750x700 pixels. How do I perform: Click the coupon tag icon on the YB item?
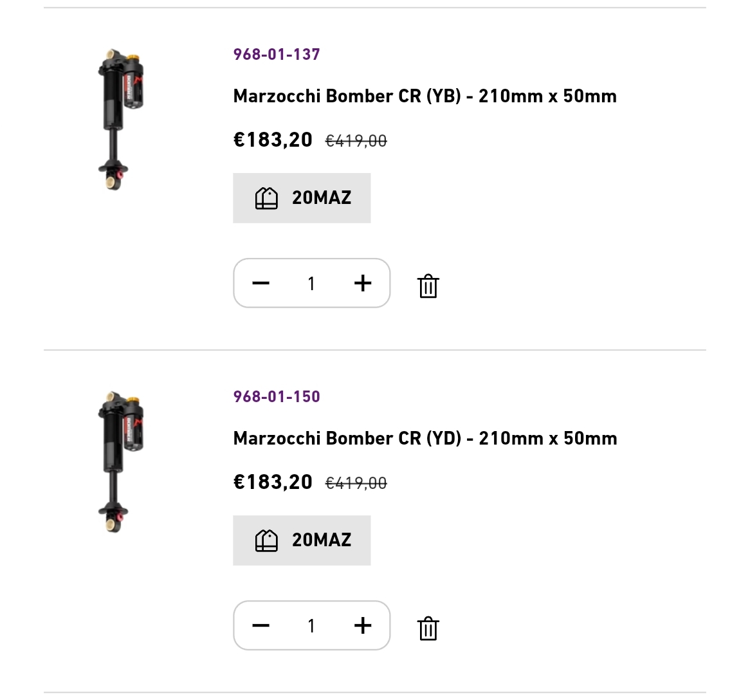266,198
